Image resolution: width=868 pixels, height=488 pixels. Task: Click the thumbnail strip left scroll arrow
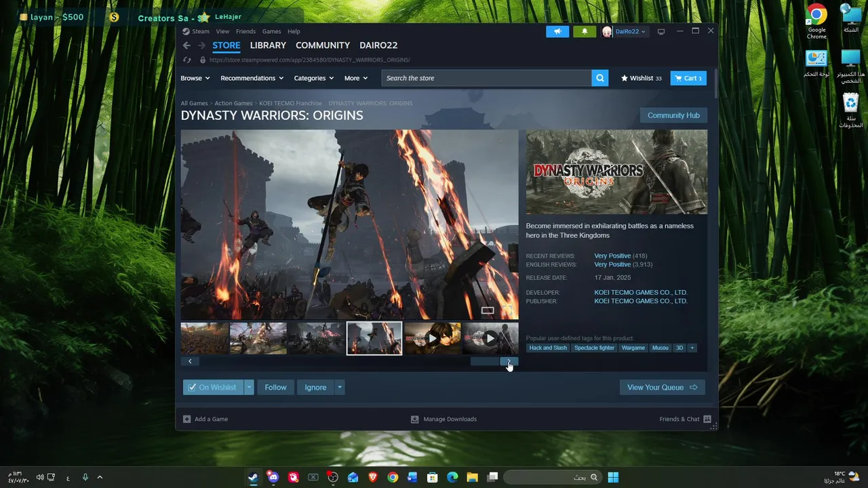coord(190,361)
